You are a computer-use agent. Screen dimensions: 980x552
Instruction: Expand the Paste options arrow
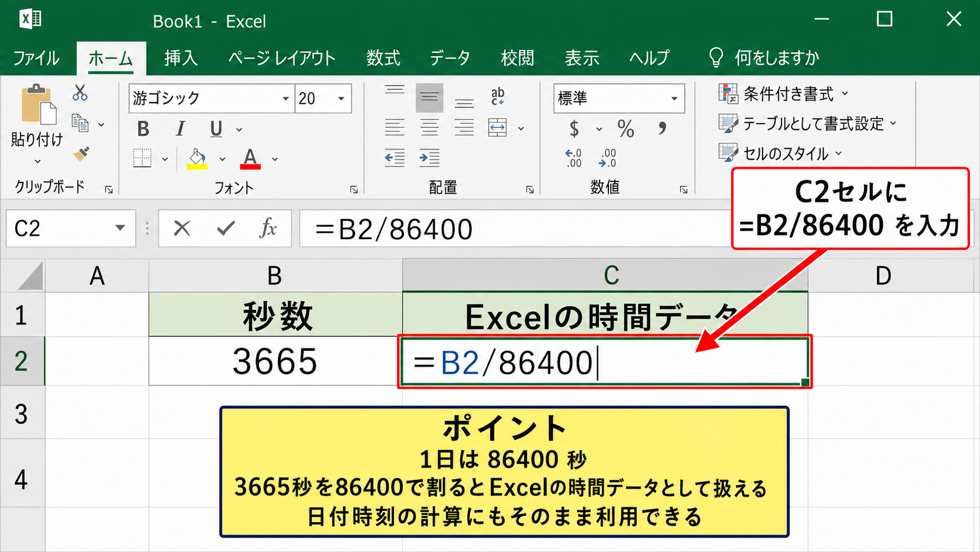[x=38, y=161]
